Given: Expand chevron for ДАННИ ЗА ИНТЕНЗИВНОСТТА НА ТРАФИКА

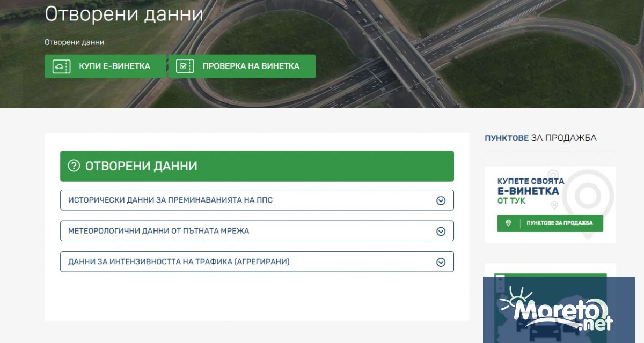Looking at the screenshot, I should click(441, 263).
